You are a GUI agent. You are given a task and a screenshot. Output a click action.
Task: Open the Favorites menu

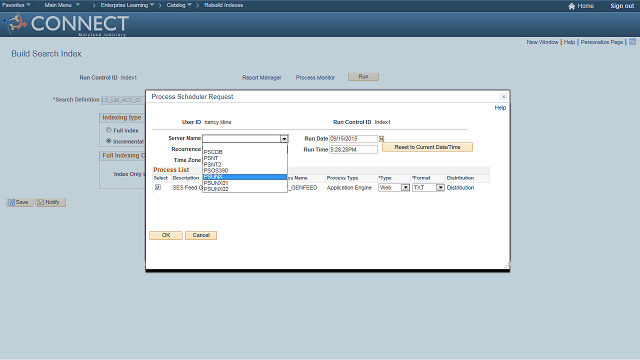(x=16, y=5)
